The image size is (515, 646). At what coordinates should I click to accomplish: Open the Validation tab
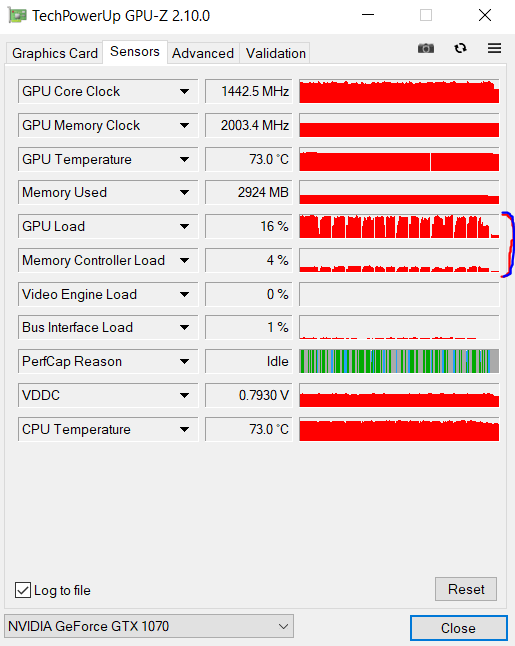pyautogui.click(x=276, y=53)
